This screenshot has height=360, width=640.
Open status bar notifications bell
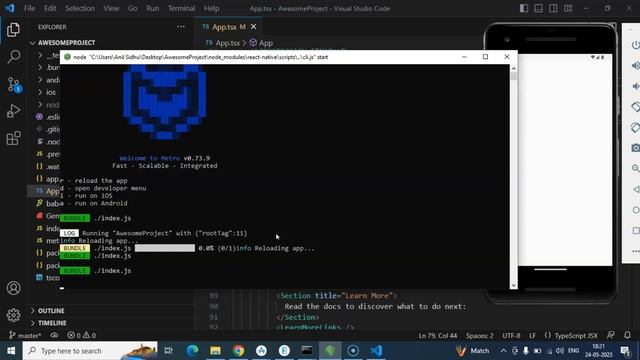point(627,336)
